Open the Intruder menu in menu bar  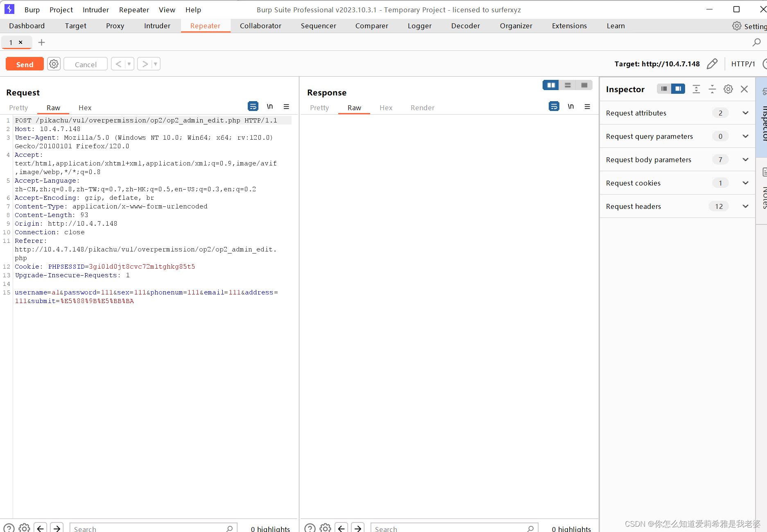tap(96, 10)
